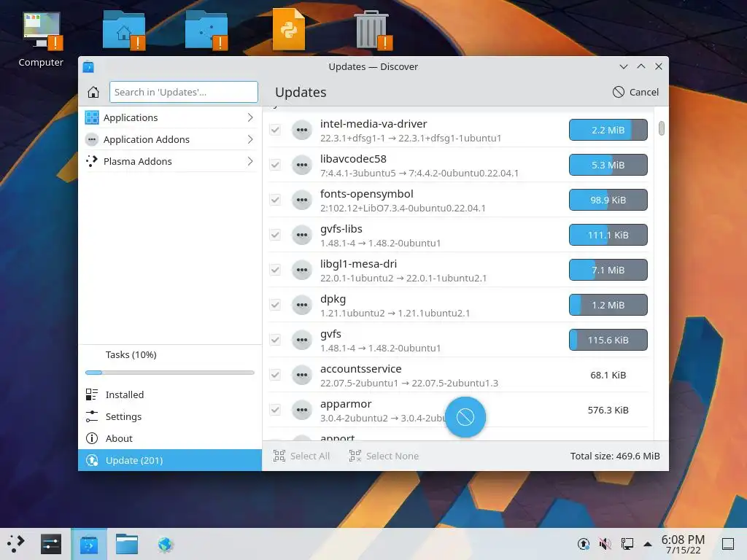The image size is (747, 560).
Task: Open the network tray icon
Action: click(x=627, y=544)
